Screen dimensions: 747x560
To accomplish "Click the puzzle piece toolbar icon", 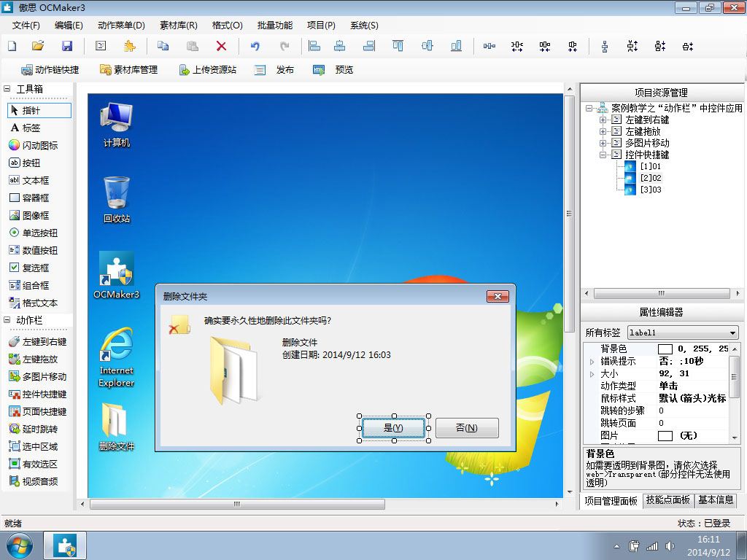I will [129, 46].
